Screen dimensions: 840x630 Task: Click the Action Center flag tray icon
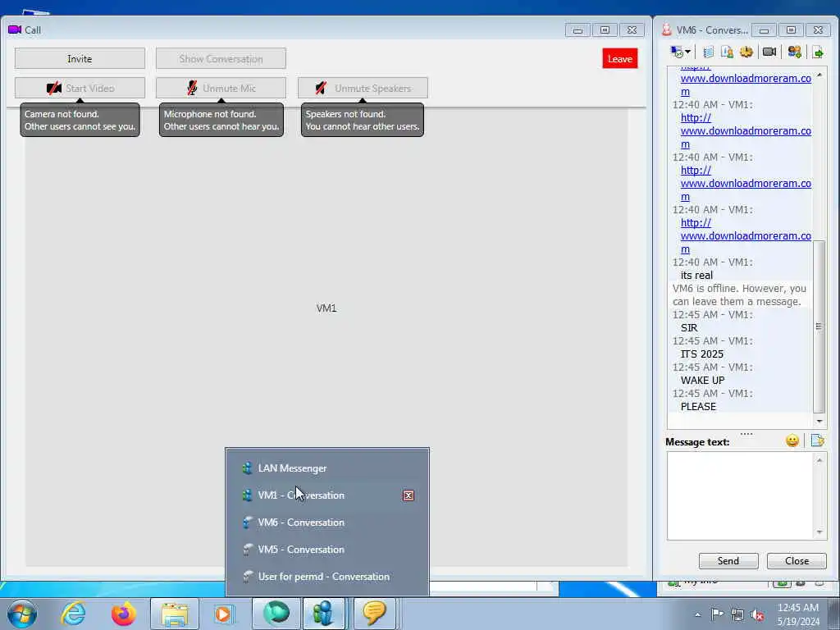tap(717, 614)
